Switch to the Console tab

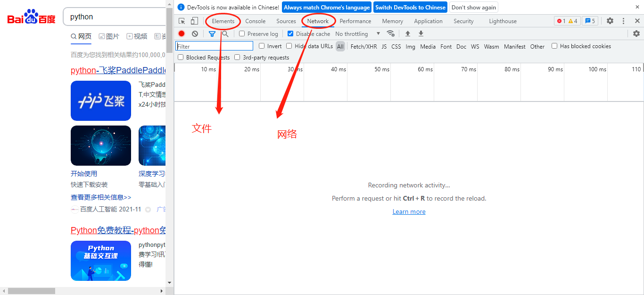pyautogui.click(x=256, y=21)
